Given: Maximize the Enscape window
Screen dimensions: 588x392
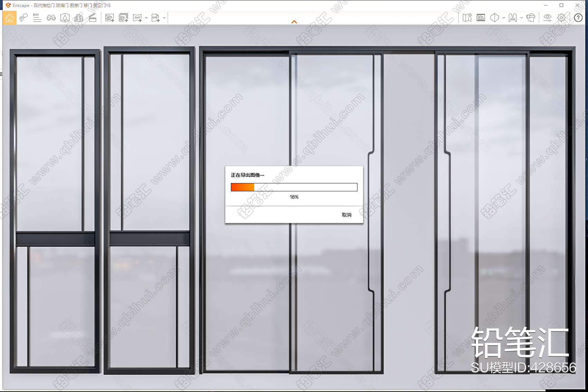Looking at the screenshot, I should (561, 5).
